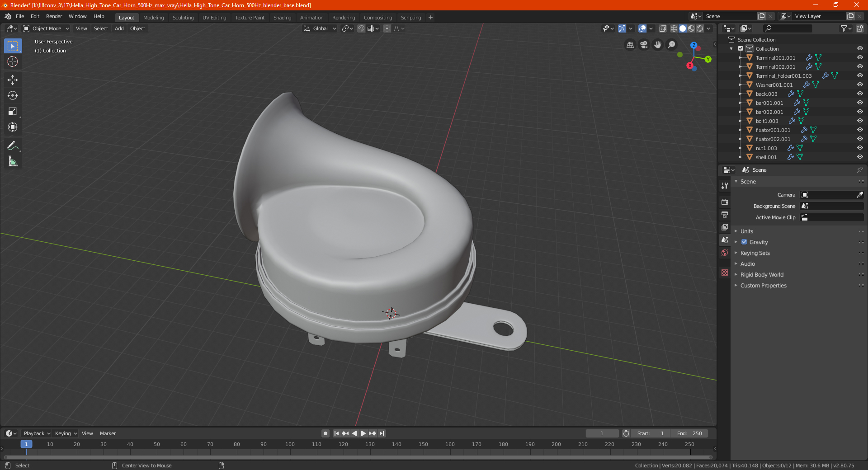Expand the Keying Sets panel
868x470 pixels.
coord(755,253)
